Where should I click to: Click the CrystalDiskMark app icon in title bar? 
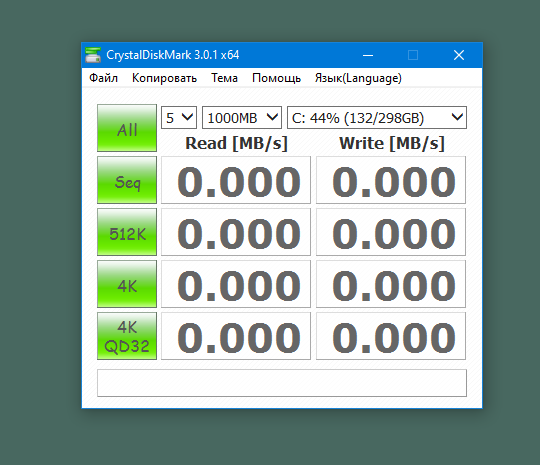[x=93, y=55]
